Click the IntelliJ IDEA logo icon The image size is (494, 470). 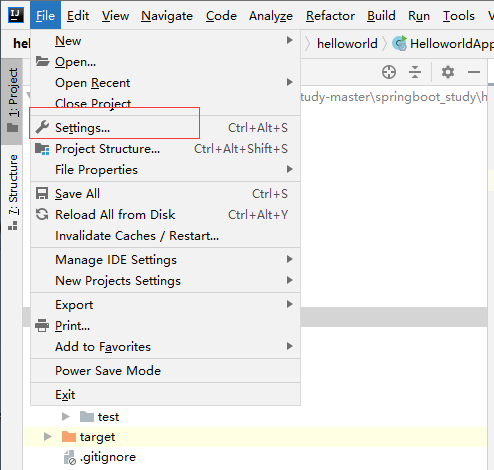tap(16, 15)
